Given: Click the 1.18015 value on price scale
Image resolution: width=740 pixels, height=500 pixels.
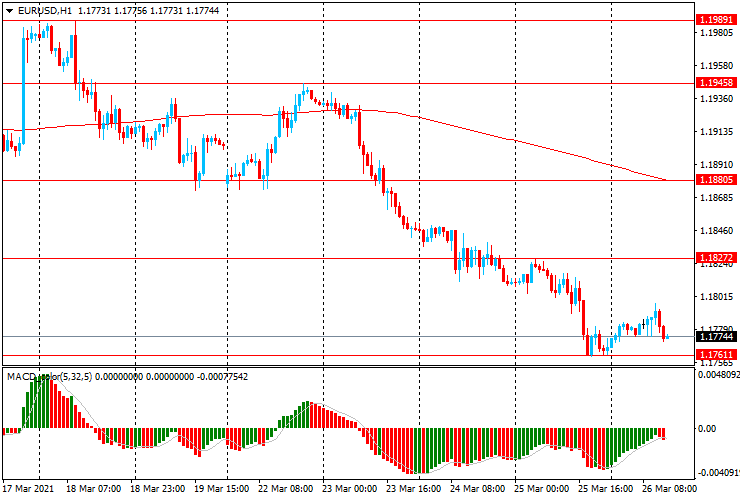Looking at the screenshot, I should [716, 297].
